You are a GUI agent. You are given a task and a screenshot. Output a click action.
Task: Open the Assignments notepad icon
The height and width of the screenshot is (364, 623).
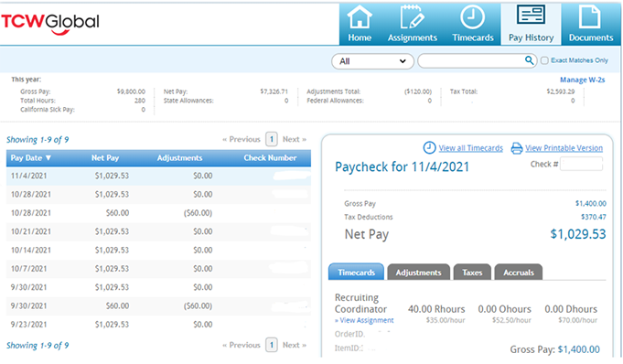click(412, 16)
